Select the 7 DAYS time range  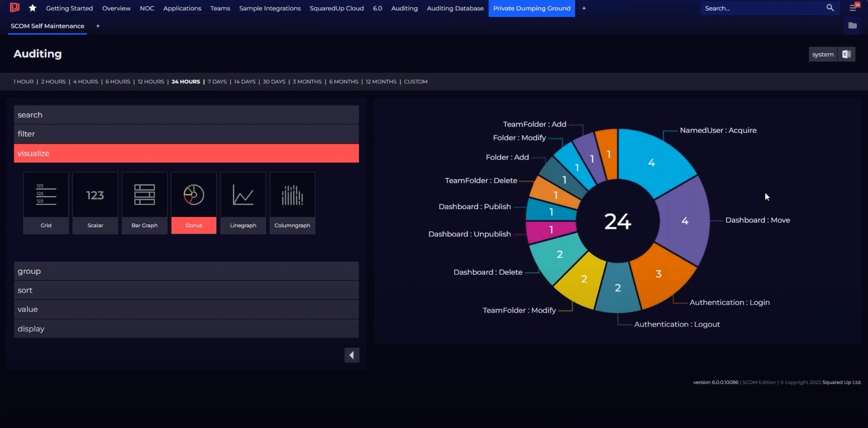point(217,82)
